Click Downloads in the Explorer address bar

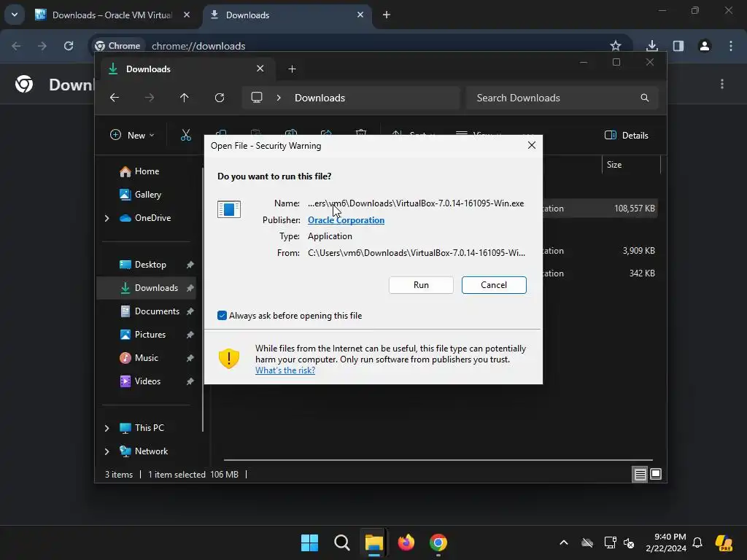(x=320, y=98)
